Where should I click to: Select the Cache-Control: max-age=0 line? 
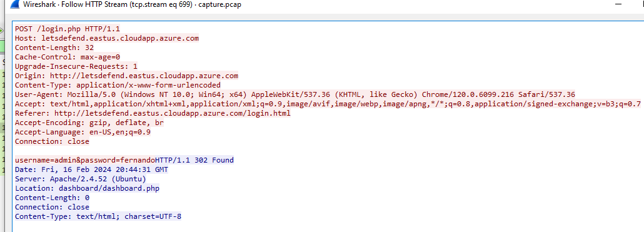[68, 57]
